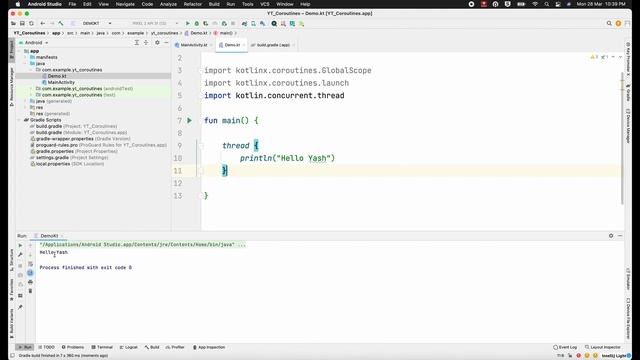Click the orange notification avatar icon
The height and width of the screenshot is (360, 640).
point(618,24)
